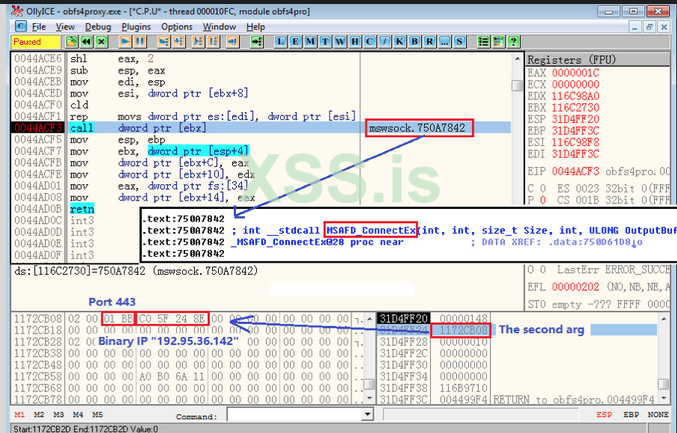Viewport: 677px width, 433px height.
Task: Open appearance colors icon
Action: [x=499, y=42]
